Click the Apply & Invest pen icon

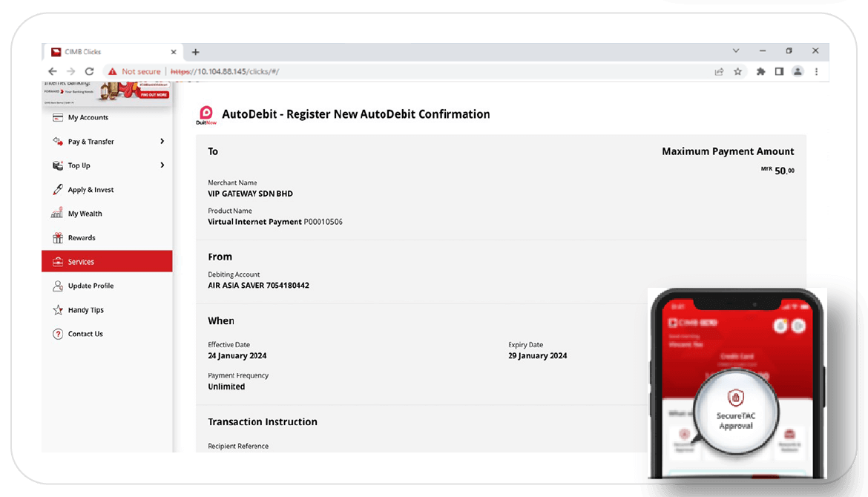57,190
